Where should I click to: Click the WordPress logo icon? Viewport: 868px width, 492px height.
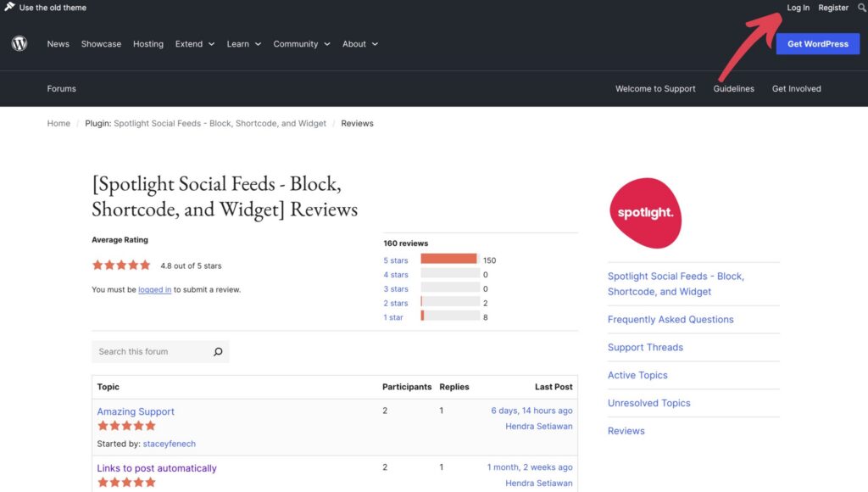pos(19,43)
